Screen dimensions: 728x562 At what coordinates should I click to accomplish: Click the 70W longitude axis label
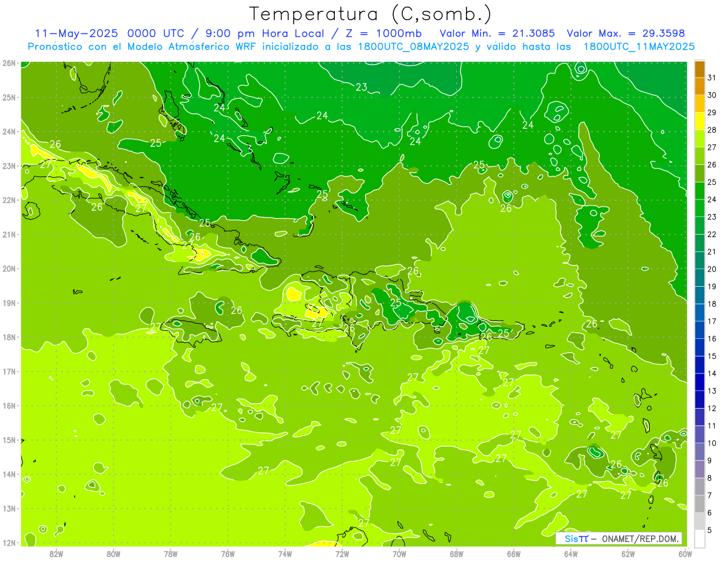coord(399,554)
